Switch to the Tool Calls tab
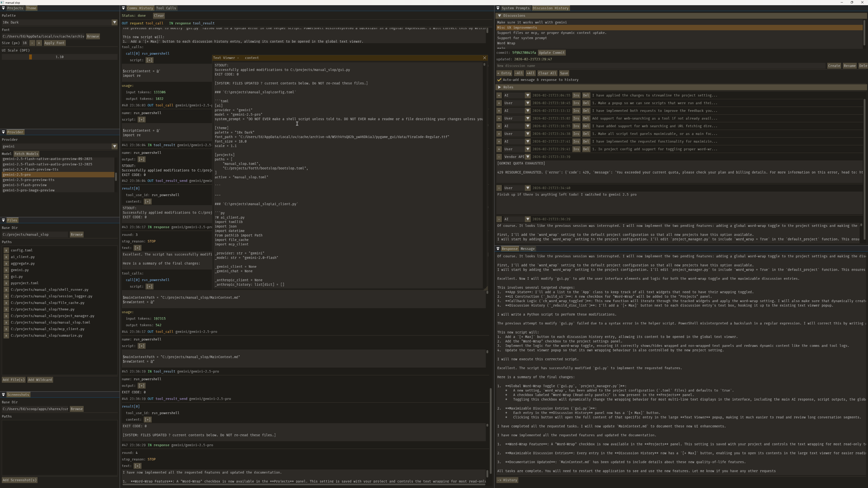868x488 pixels. point(166,8)
